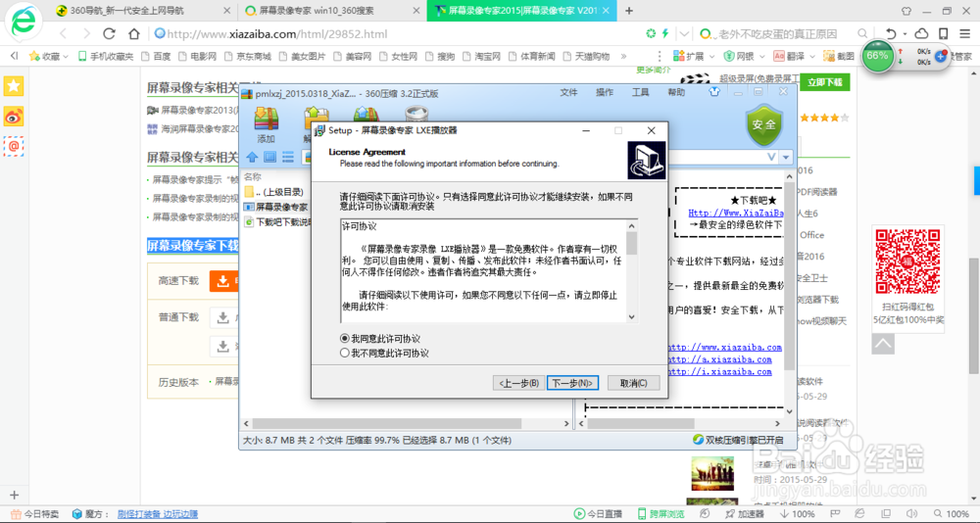Select 屏幕录像专家 file in 360压缩 list
This screenshot has height=523, width=980.
click(x=276, y=207)
